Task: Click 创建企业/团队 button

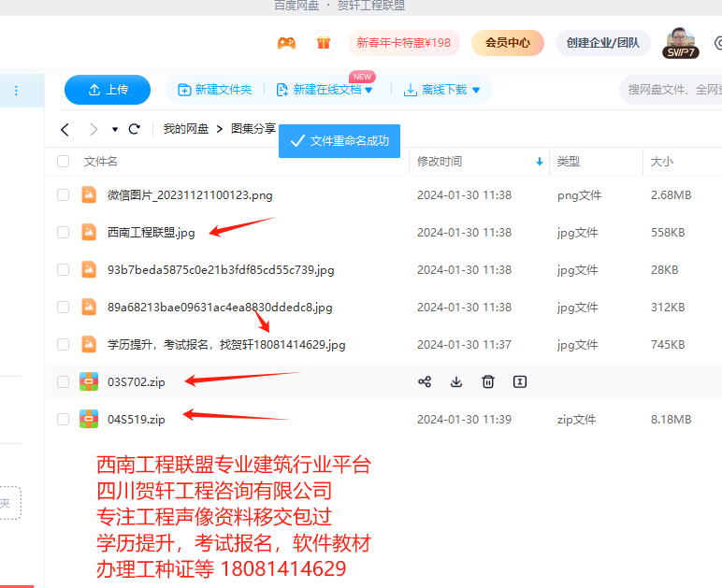Action: (x=602, y=43)
